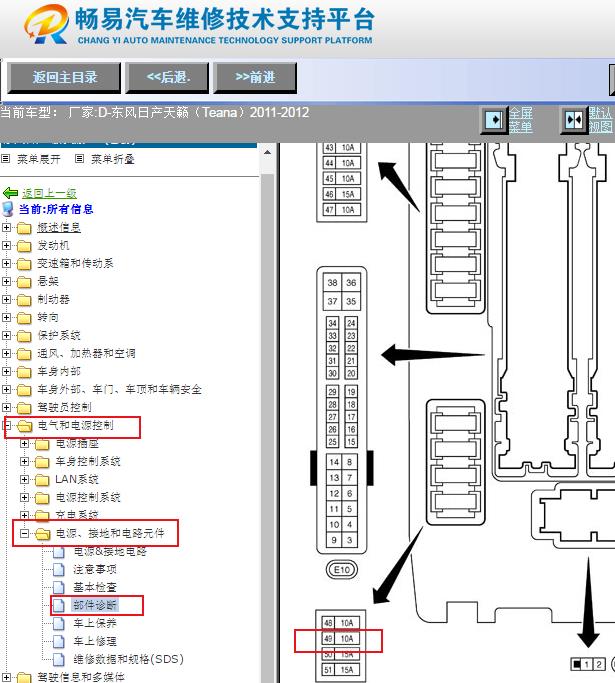
Task: Select the 车身控制系统 tree label
Action: coord(88,461)
